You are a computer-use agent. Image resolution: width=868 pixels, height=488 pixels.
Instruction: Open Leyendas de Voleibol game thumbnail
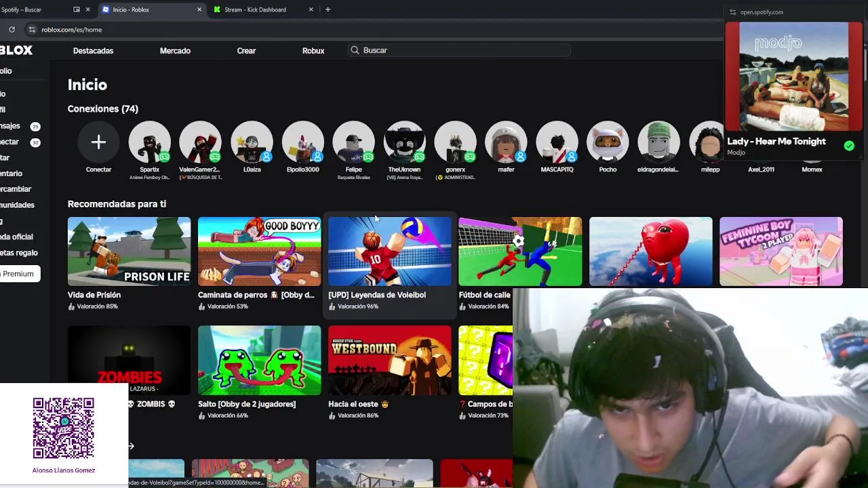389,251
